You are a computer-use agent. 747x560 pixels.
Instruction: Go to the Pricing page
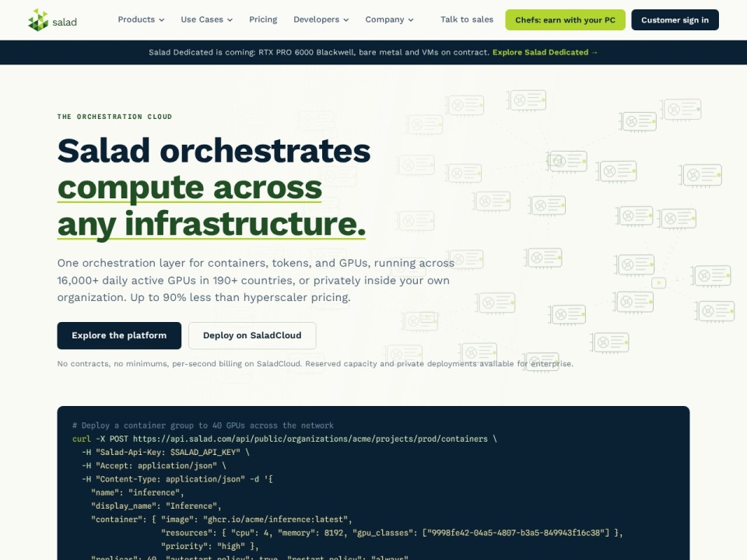point(263,19)
